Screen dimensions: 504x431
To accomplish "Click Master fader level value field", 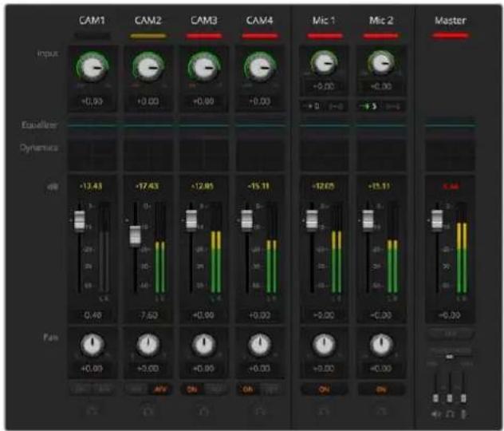I will click(450, 315).
